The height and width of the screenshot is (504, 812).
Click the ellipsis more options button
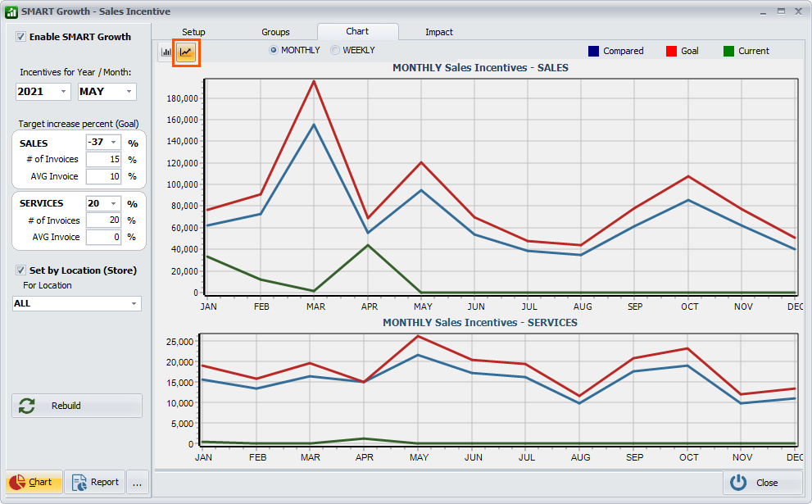coord(137,482)
